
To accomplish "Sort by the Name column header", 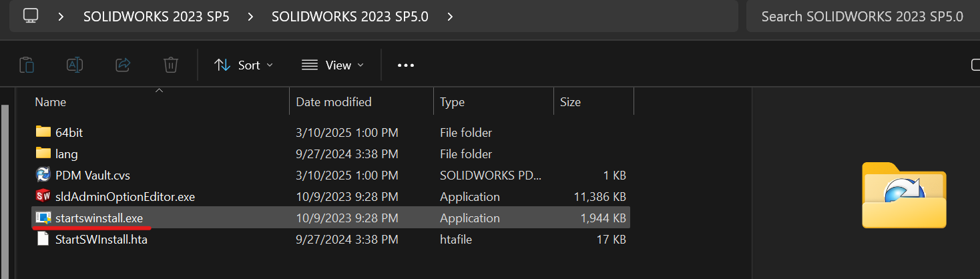I will [51, 102].
